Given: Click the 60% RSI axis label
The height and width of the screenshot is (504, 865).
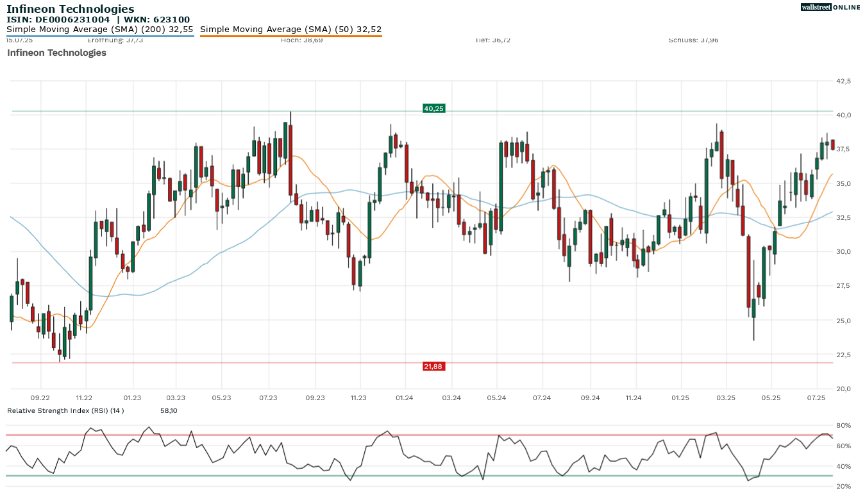Looking at the screenshot, I should [x=843, y=446].
